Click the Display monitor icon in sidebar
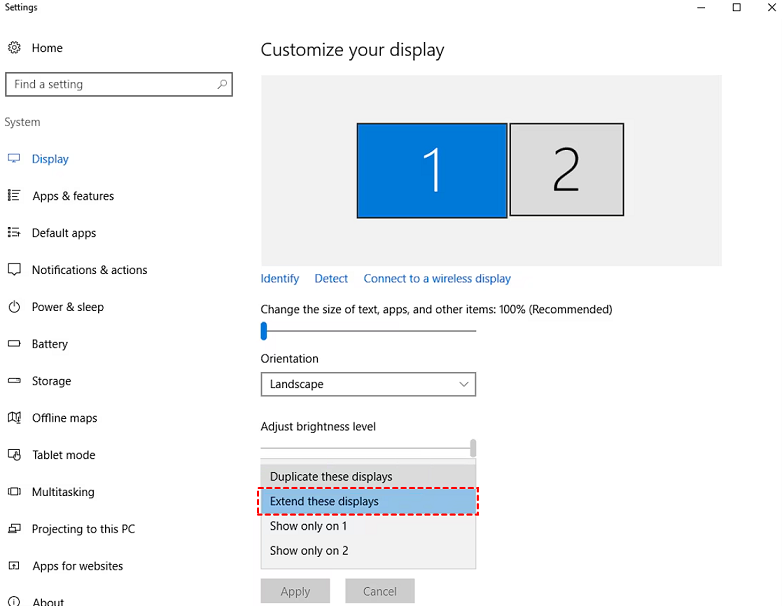Screen dimensions: 782x606 point(14,159)
